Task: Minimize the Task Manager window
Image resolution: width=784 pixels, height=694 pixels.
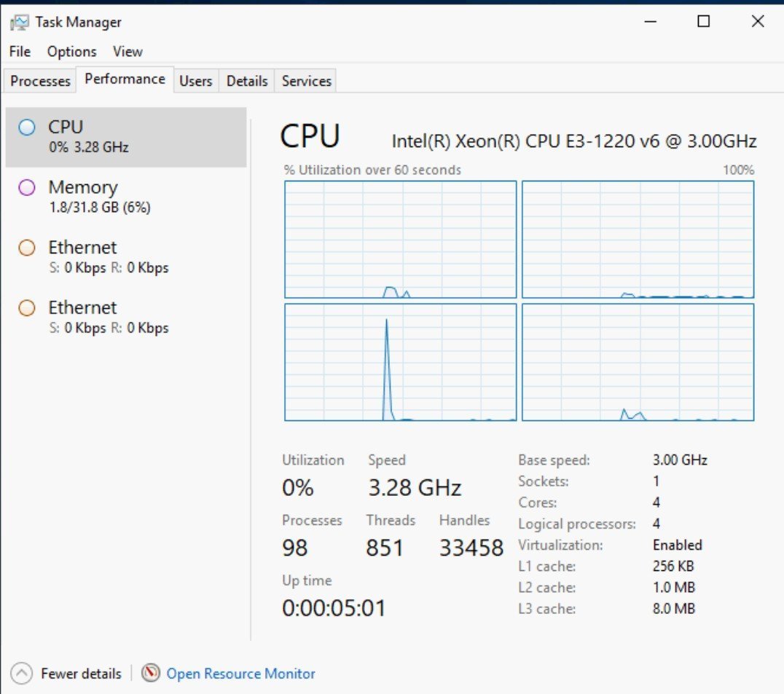Action: 651,22
